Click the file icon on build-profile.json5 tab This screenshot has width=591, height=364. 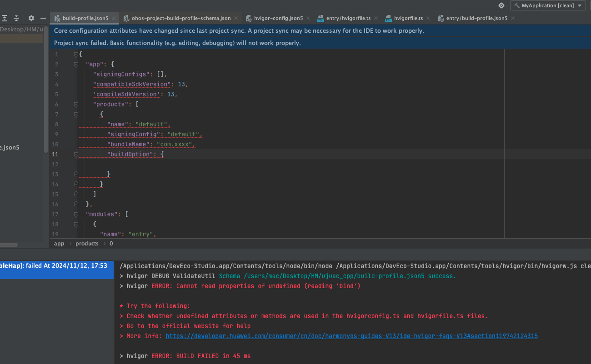click(x=57, y=19)
